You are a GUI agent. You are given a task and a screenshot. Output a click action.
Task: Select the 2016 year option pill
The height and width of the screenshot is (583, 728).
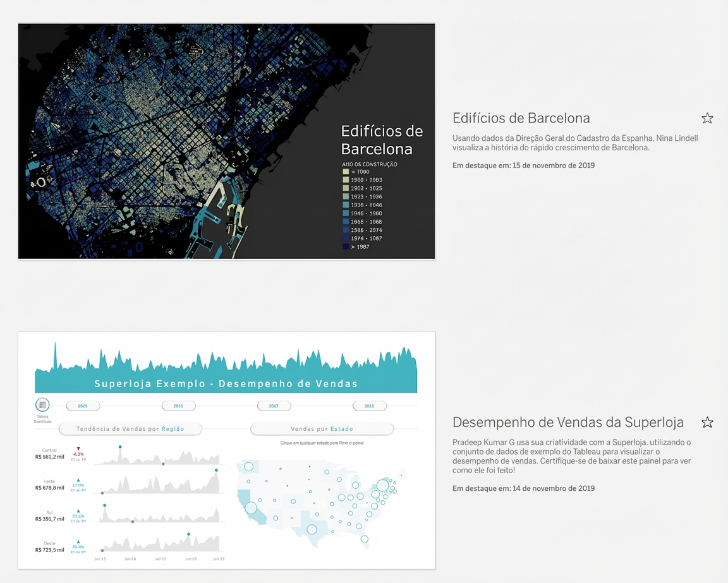point(178,406)
